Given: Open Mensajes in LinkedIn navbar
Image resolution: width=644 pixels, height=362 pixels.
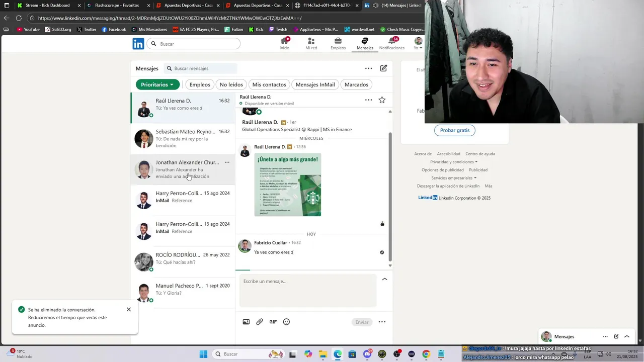Looking at the screenshot, I should click(x=365, y=44).
